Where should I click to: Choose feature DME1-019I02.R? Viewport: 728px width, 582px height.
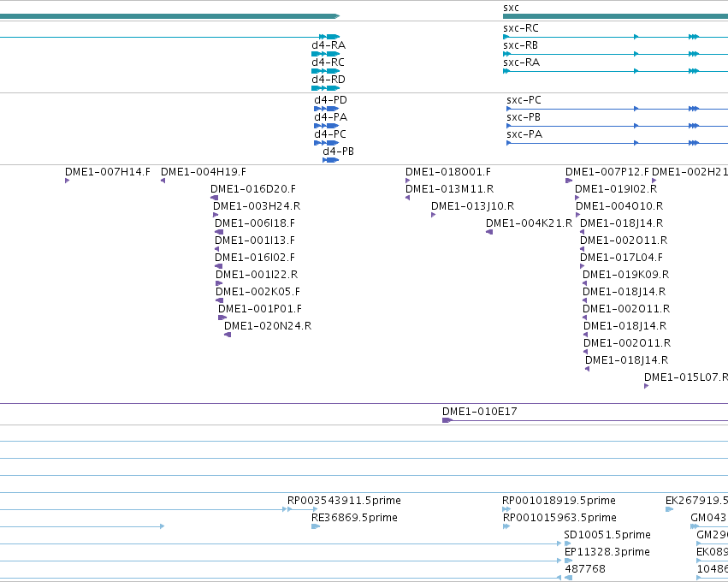(616, 189)
